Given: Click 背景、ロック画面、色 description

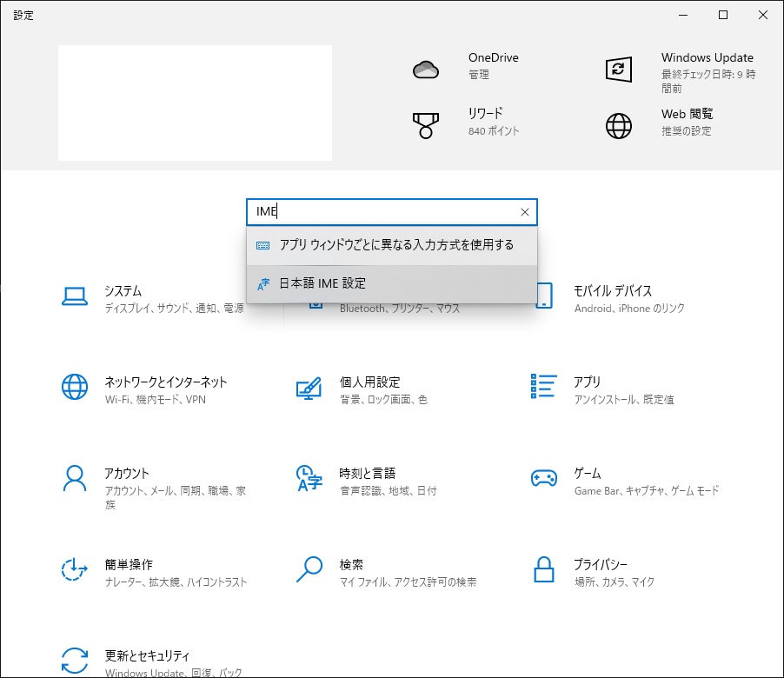Looking at the screenshot, I should tap(383, 400).
